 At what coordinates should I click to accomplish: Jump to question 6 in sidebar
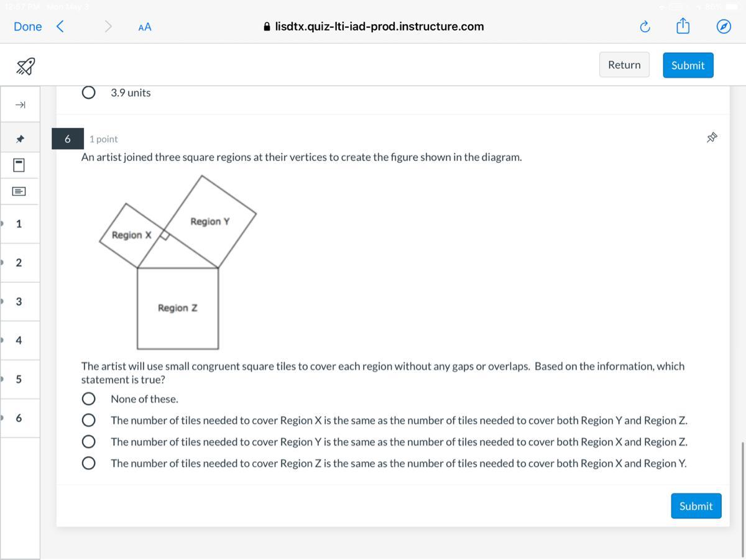pyautogui.click(x=19, y=418)
